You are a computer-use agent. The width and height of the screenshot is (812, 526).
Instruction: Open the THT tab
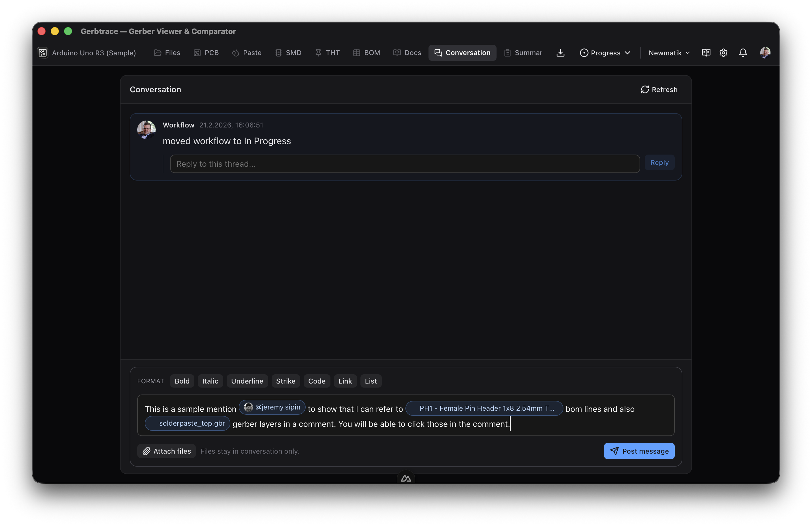(x=327, y=53)
